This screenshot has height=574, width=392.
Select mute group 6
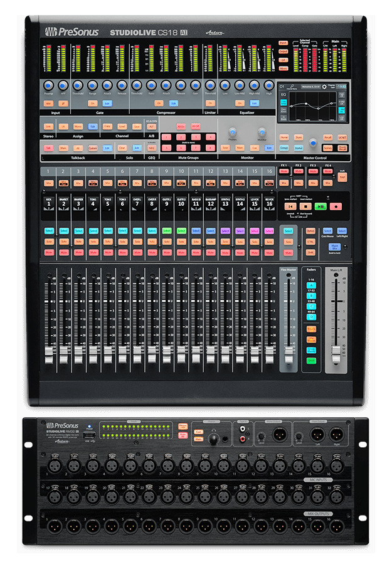181,148
